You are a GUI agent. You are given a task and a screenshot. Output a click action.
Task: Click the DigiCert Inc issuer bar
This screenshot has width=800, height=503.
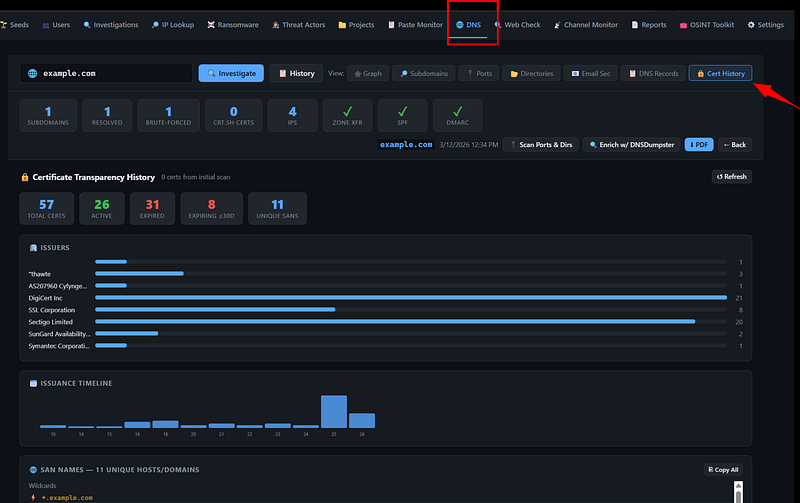(411, 297)
